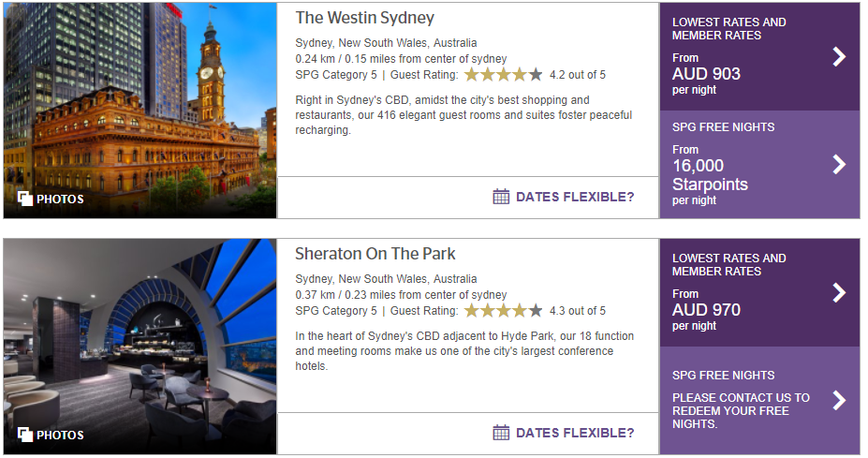Select Sheraton Dates Flexible? link text
Viewport: 868px width, 458px height.
tap(575, 433)
